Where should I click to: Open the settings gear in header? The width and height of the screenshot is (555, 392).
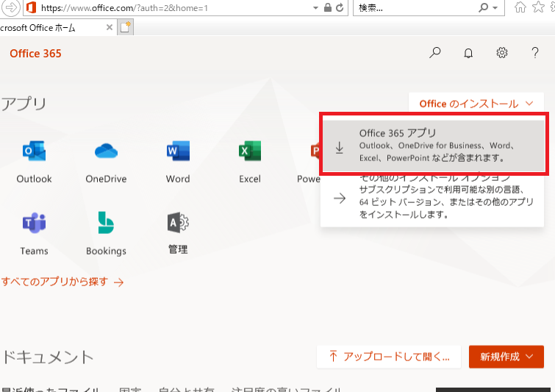tap(502, 53)
